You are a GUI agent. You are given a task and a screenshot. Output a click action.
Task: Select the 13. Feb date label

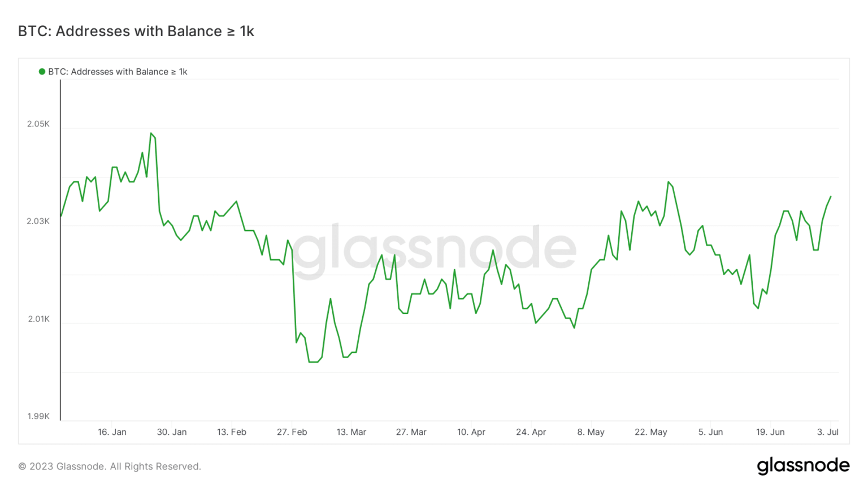[232, 432]
